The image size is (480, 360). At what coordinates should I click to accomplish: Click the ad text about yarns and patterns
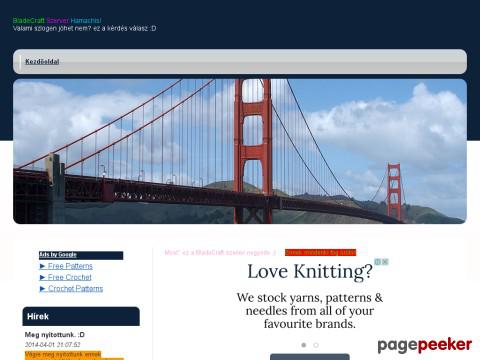click(310, 311)
